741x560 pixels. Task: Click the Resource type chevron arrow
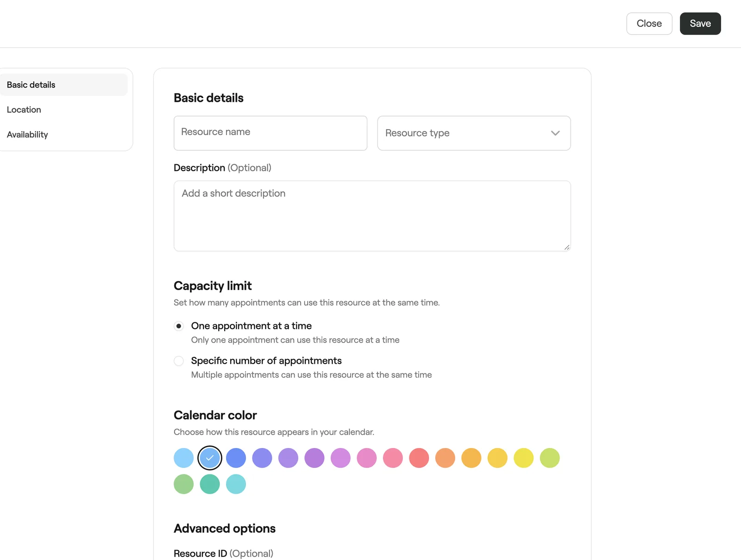pos(555,133)
